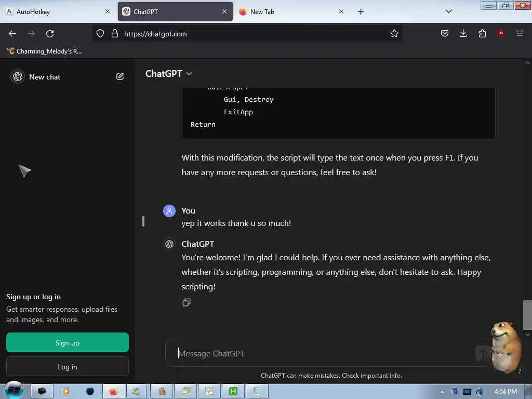
Task: Click the "Return" line in the code block
Action: [203, 125]
